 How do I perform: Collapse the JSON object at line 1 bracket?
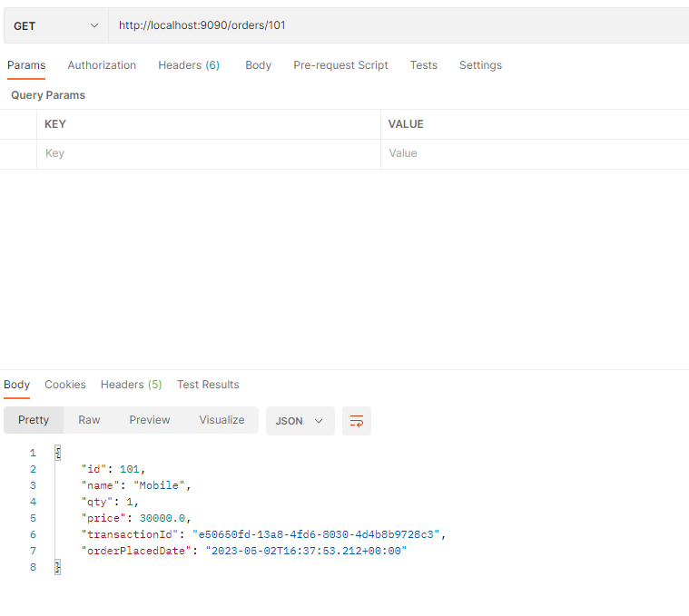pos(58,453)
